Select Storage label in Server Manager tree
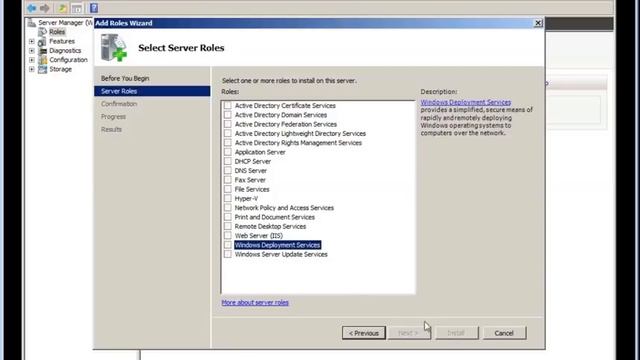Image resolution: width=640 pixels, height=360 pixels. [x=60, y=69]
